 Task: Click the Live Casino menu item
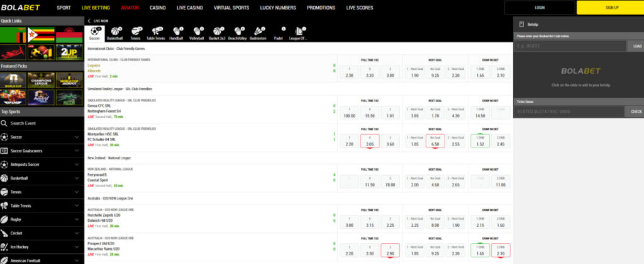[x=190, y=8]
